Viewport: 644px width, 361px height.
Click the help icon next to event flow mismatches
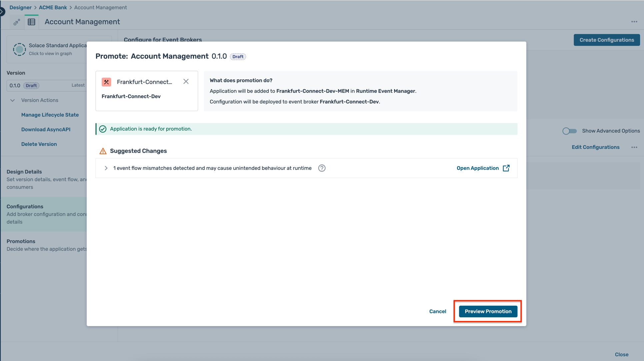[x=322, y=168]
